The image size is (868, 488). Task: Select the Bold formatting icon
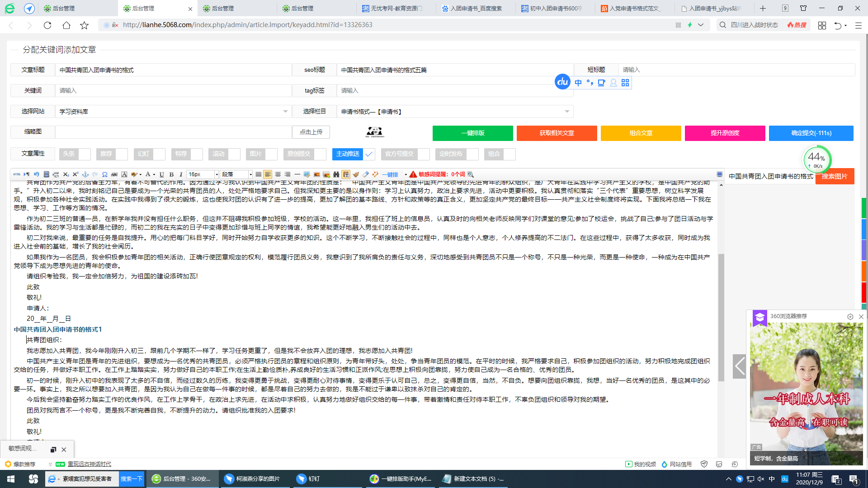coord(171,174)
